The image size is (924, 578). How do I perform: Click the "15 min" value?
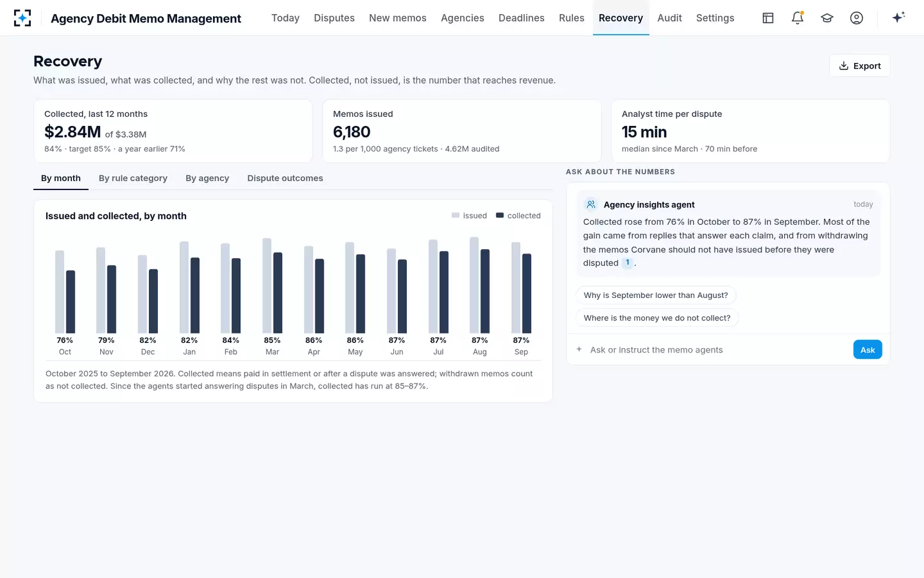[644, 132]
